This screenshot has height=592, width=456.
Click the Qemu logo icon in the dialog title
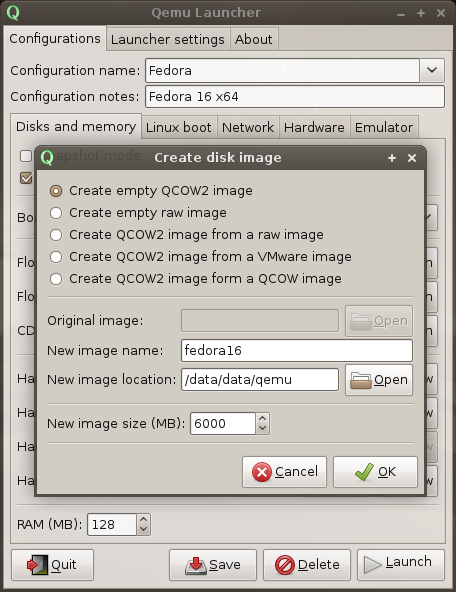[47, 157]
